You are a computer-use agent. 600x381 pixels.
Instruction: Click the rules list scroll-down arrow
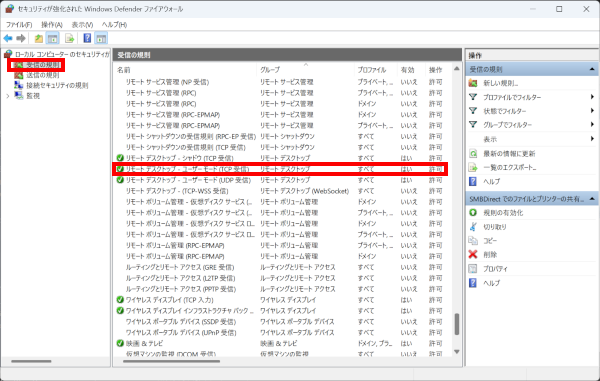[457, 352]
